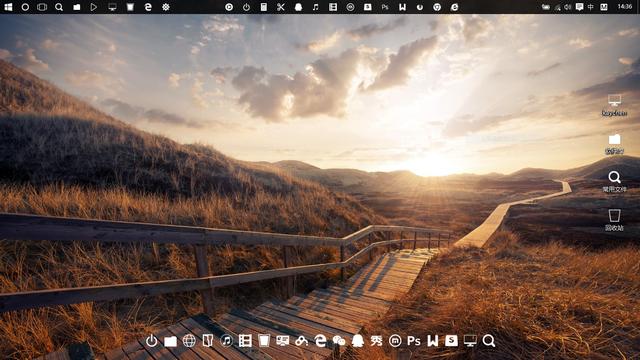
Task: Click the power icon in the top bar
Action: (x=247, y=7)
